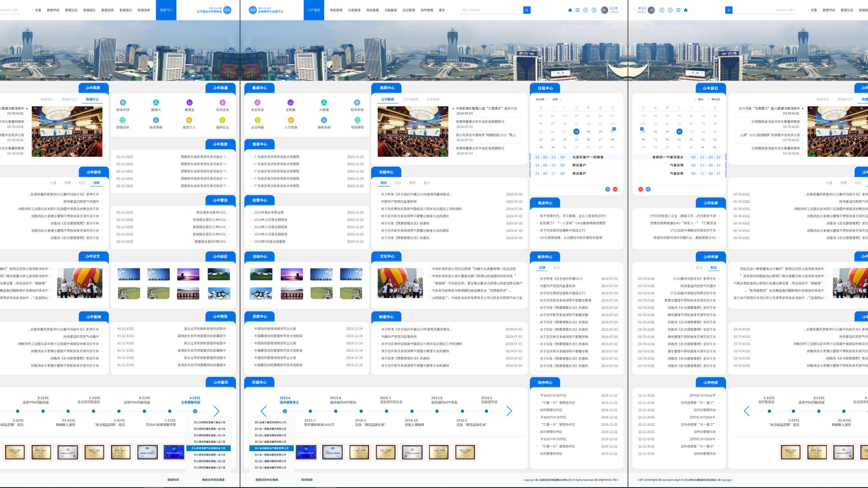
Task: Click blue search magnifier button in center header
Action: click(527, 10)
